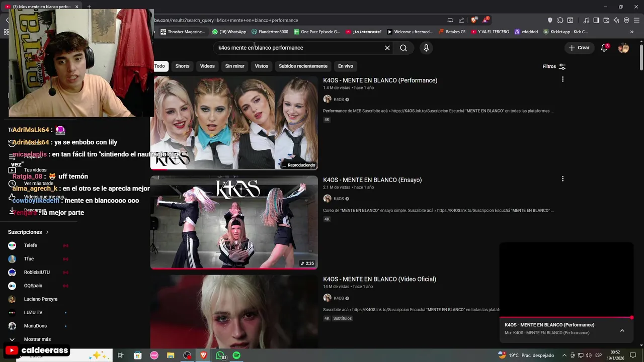The height and width of the screenshot is (362, 644).
Task: Open the Telefe subscription
Action: [38, 245]
